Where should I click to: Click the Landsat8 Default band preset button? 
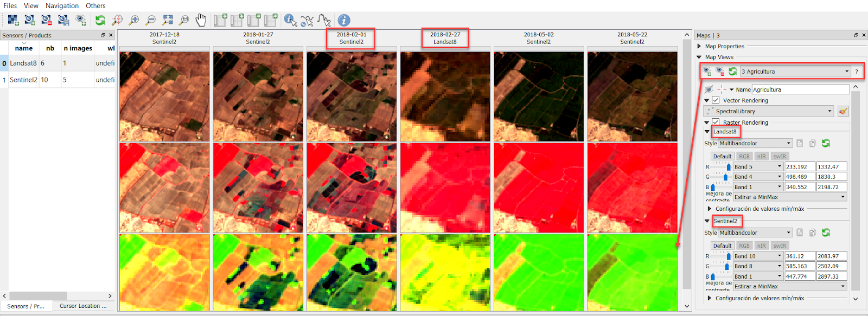pos(722,156)
